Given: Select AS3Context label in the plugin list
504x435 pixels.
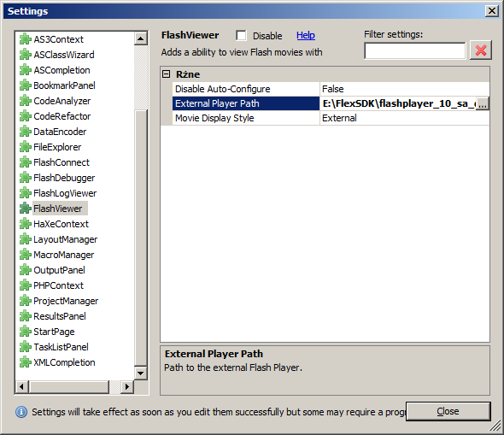Looking at the screenshot, I should (x=58, y=39).
